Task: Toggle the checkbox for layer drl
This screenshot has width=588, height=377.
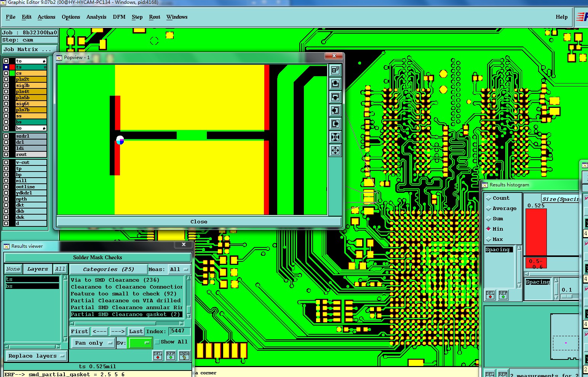Action: point(6,142)
